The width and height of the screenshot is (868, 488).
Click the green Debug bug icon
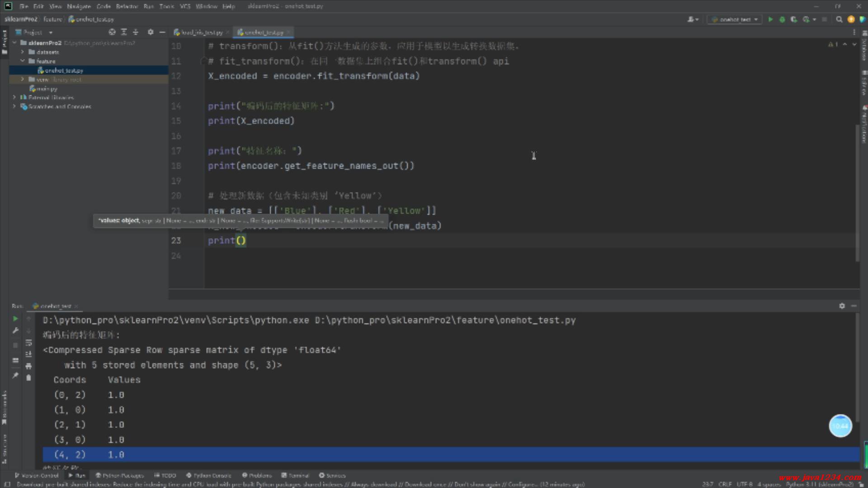tap(782, 19)
